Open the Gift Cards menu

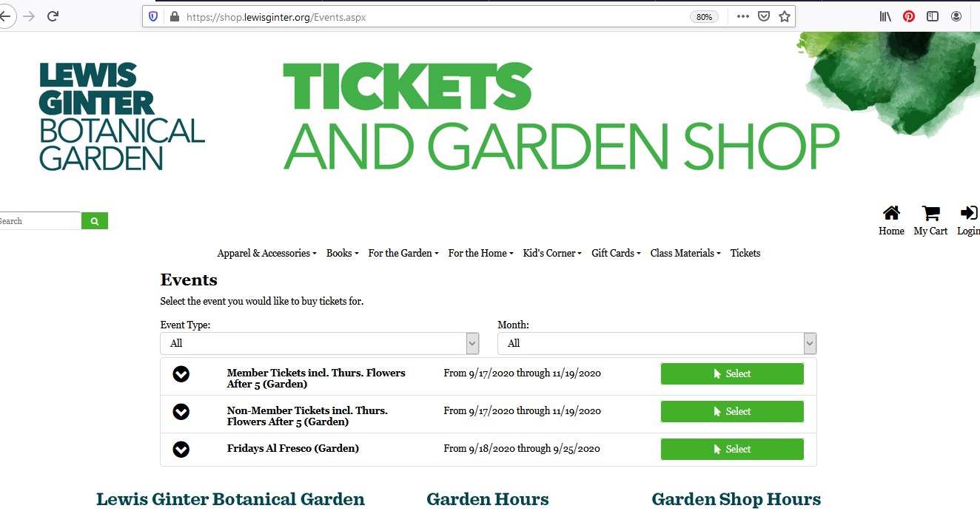click(616, 253)
